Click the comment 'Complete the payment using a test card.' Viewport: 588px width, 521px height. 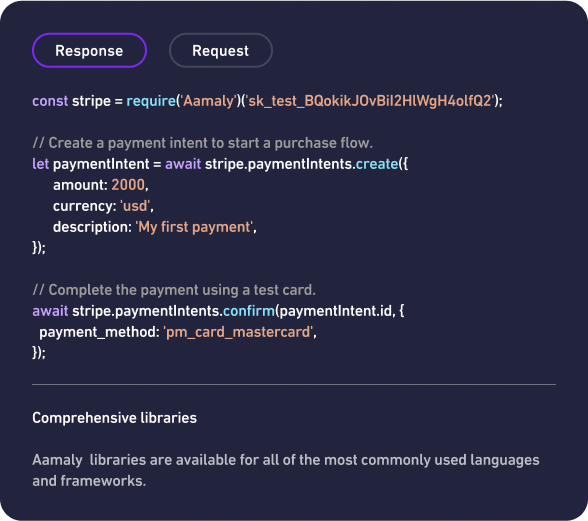pos(174,290)
